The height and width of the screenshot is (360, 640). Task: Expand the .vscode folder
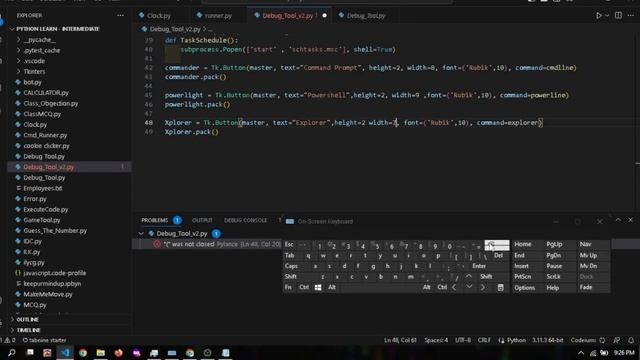(x=34, y=61)
